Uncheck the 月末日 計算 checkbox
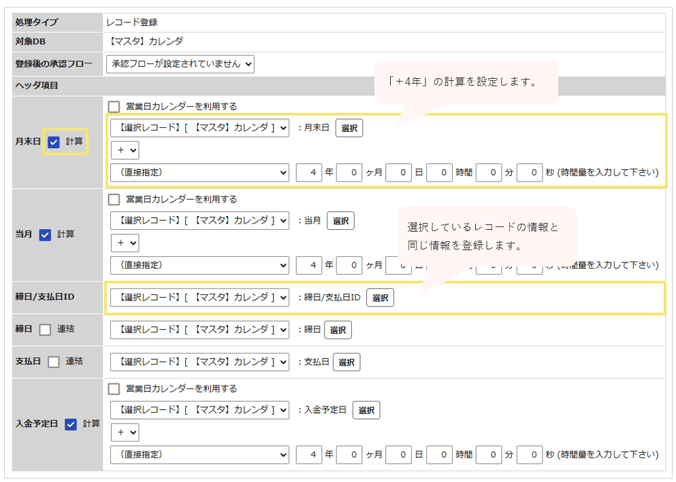Viewport: 676px width, 482px height. pyautogui.click(x=53, y=142)
